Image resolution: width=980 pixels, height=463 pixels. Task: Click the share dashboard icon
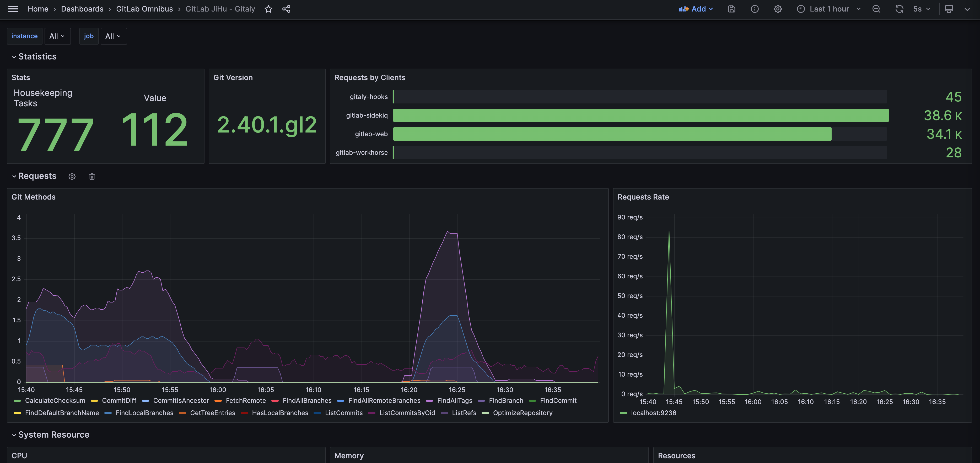point(286,9)
